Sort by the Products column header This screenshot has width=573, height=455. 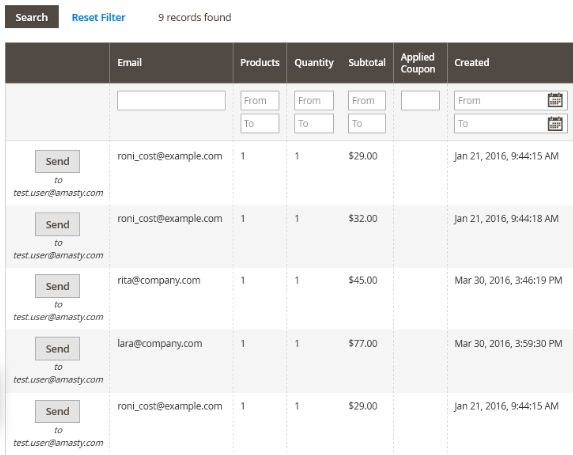260,62
